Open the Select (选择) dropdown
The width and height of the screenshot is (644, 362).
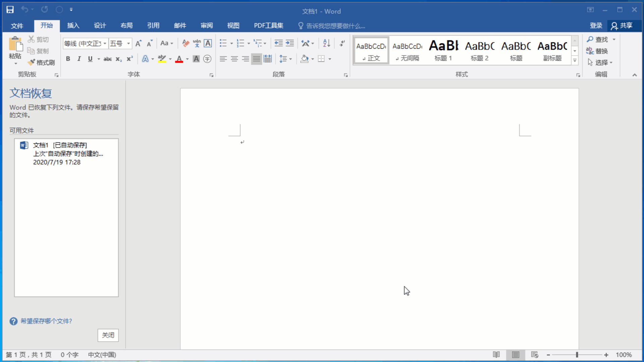click(600, 62)
